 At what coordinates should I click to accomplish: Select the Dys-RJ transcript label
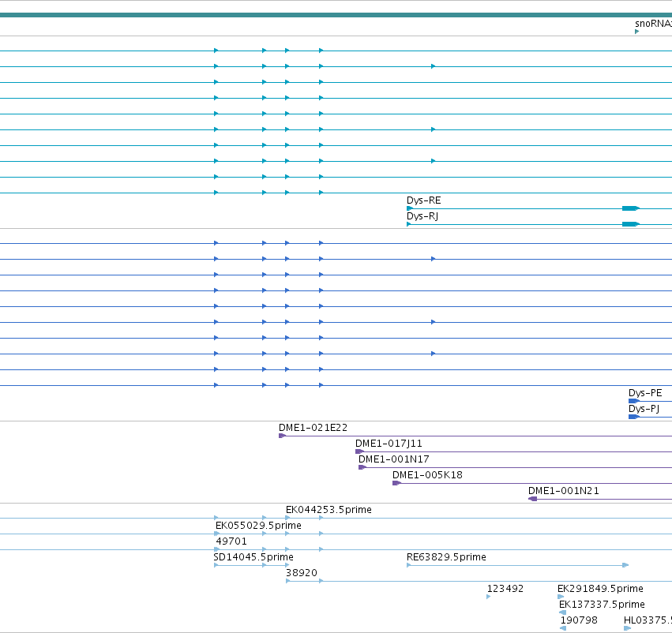(x=422, y=216)
